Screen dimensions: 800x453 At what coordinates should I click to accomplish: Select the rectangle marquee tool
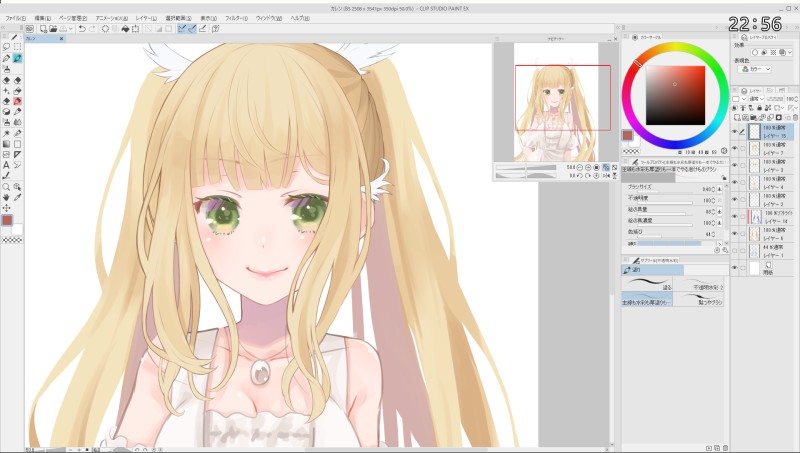tap(17, 46)
